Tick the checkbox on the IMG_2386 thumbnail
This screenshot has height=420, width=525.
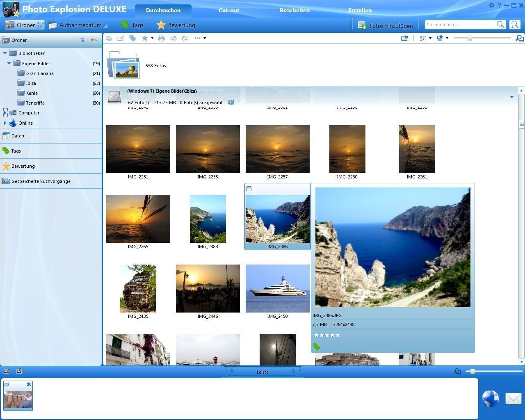[x=249, y=189]
